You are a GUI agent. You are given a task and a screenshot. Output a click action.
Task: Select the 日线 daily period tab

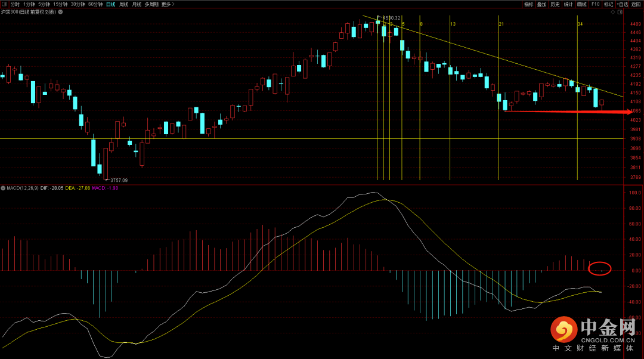111,4
